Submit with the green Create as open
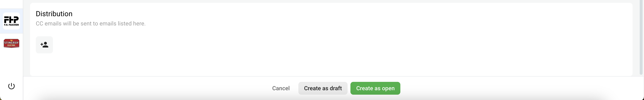Viewport: 644px width, 100px height. point(375,88)
